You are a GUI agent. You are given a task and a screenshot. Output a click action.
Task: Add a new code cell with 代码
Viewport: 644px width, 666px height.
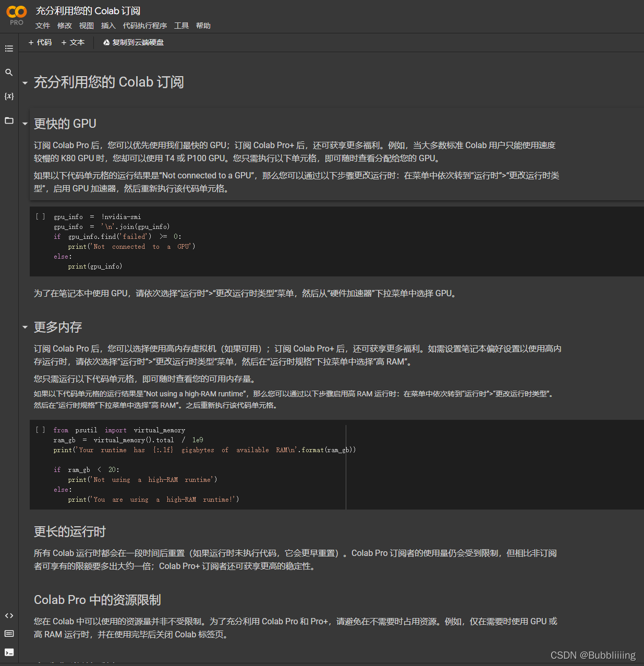click(40, 42)
